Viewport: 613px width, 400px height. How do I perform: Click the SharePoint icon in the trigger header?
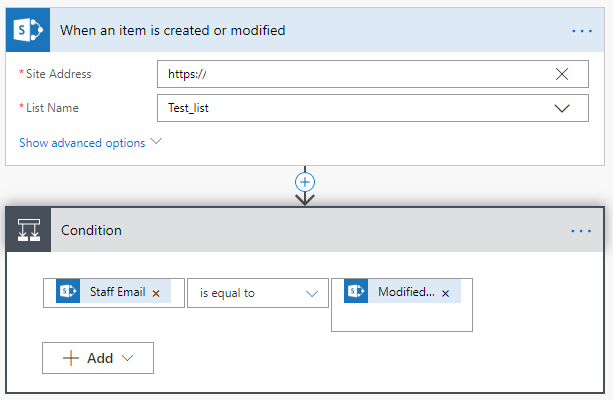coord(26,30)
